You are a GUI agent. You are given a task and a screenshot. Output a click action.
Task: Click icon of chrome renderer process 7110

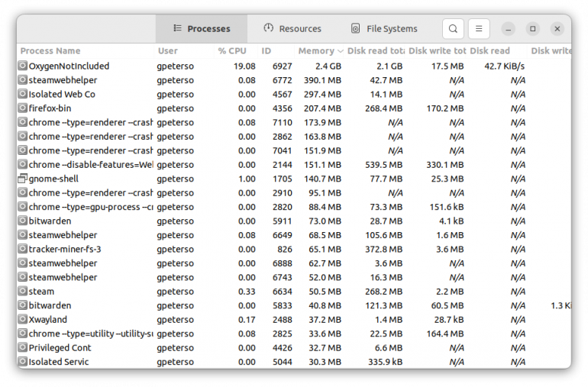point(23,122)
